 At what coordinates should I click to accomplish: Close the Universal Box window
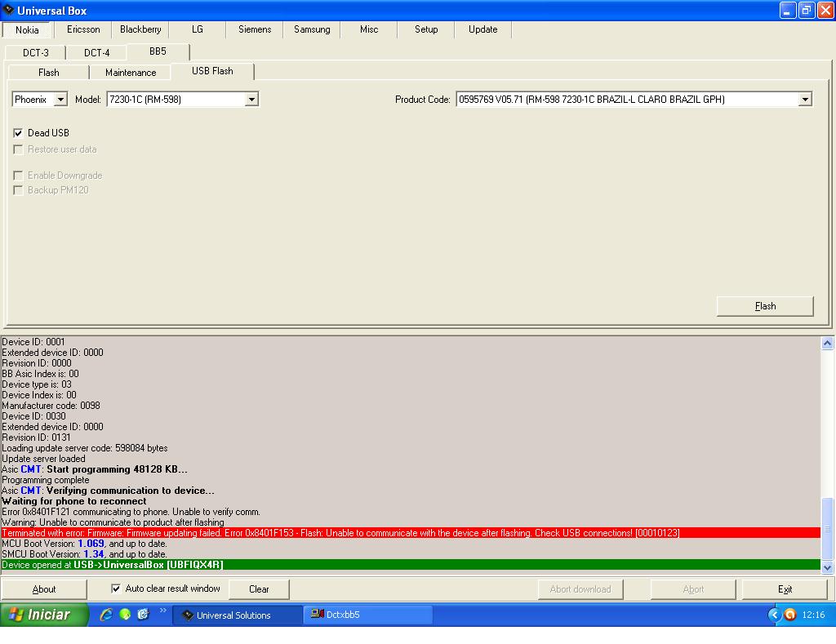pyautogui.click(x=825, y=10)
